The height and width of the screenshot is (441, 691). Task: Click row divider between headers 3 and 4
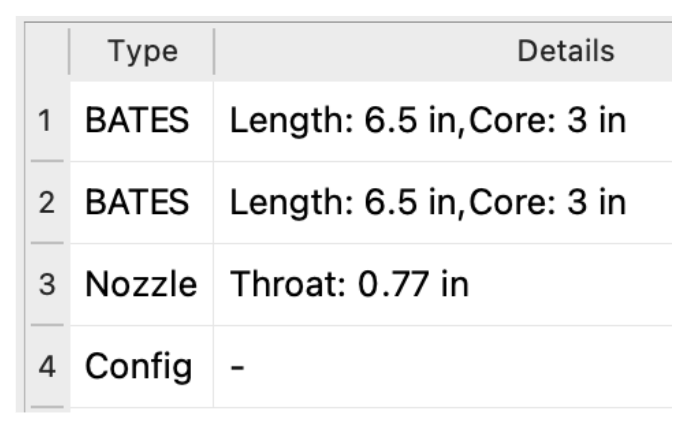coord(47,325)
